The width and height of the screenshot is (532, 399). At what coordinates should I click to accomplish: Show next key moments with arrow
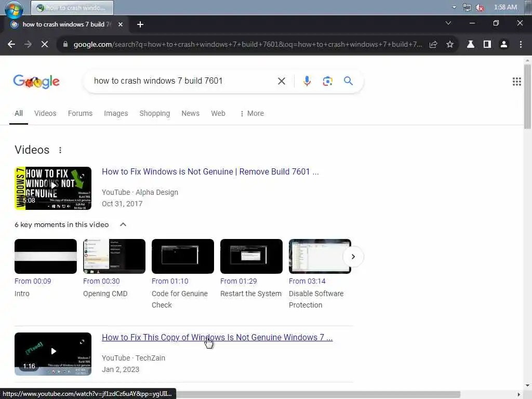pos(353,257)
